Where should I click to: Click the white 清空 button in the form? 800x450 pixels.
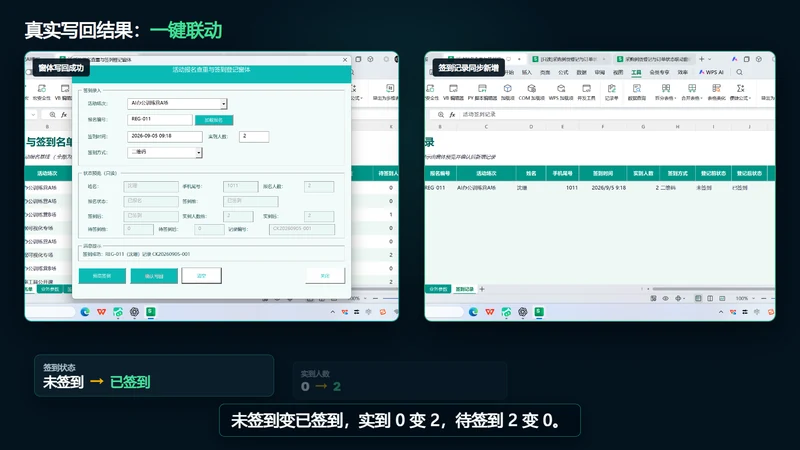tap(202, 276)
